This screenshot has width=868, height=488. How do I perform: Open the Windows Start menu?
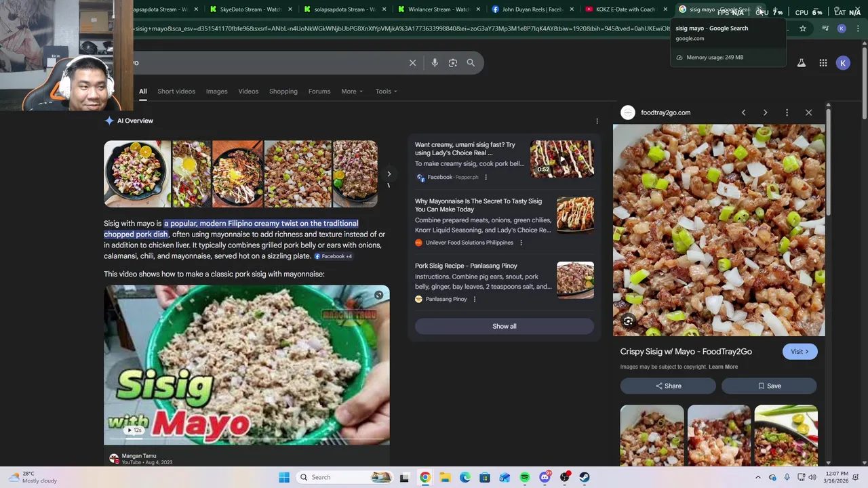[284, 477]
